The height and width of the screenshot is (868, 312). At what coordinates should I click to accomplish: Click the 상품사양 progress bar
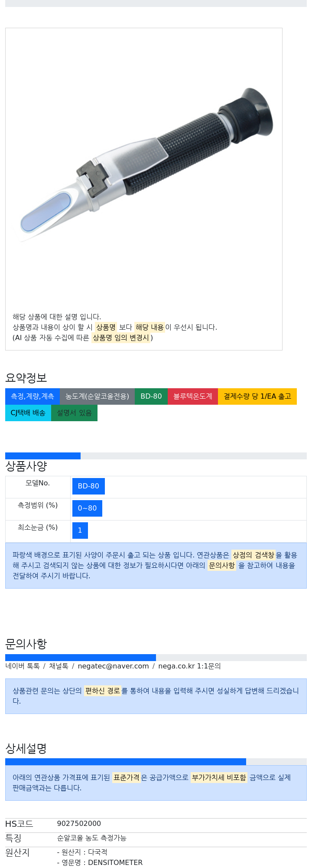coord(156,456)
